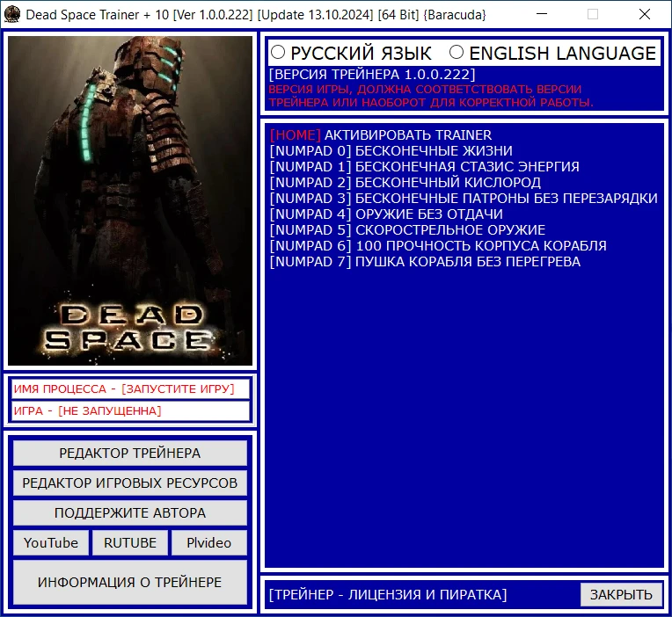Click [NUMPAD 3] БЕСКОНЕЧНЫЕ ПАТРОНЫ line
This screenshot has height=617, width=672.
pos(464,199)
